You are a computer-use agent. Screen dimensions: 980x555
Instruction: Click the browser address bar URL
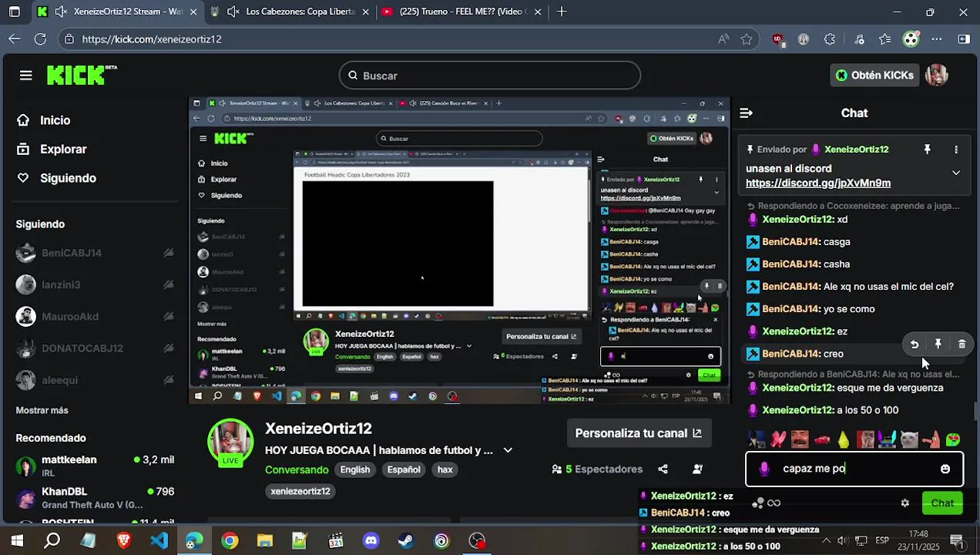(x=152, y=39)
